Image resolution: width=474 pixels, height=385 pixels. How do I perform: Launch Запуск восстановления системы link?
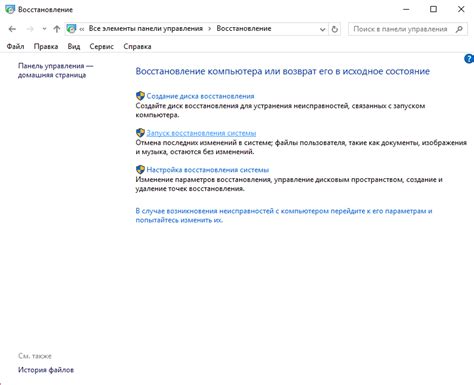pyautogui.click(x=201, y=133)
